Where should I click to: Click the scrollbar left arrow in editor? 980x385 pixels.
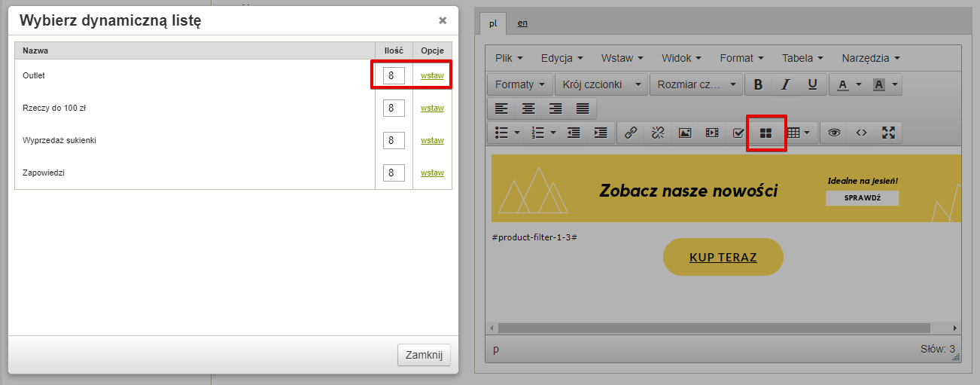click(491, 328)
